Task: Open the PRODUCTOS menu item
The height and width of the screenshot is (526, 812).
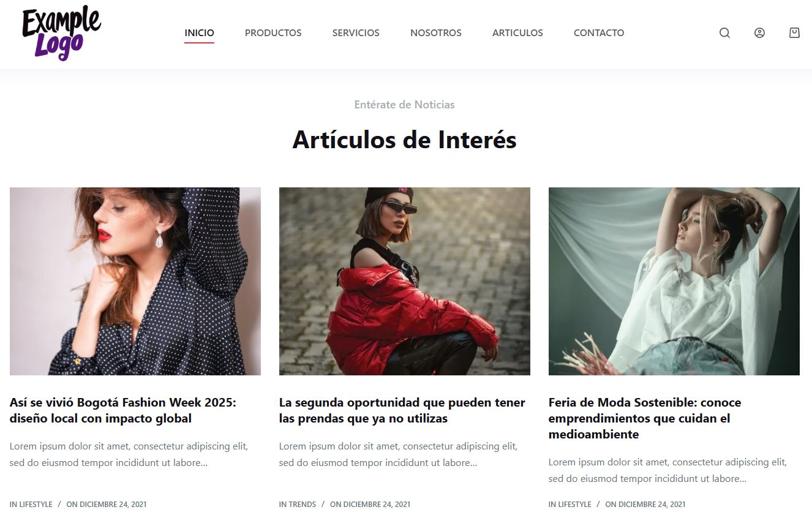Action: [x=273, y=33]
